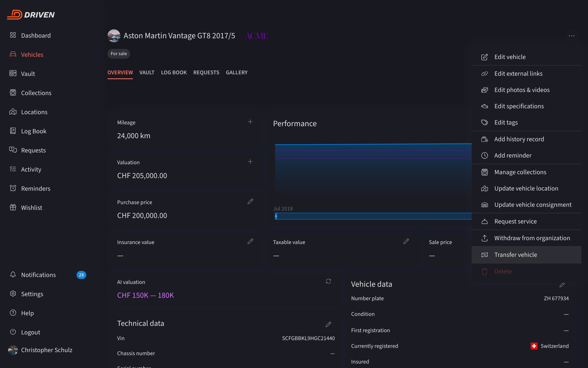Screen dimensions: 588x368
Task: Switch to the Log Book tab
Action: point(174,72)
